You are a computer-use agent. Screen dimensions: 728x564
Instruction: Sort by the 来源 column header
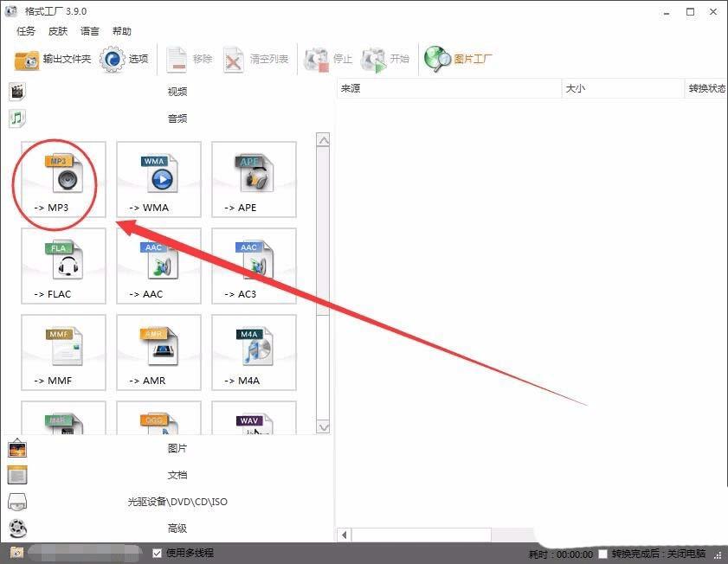449,88
